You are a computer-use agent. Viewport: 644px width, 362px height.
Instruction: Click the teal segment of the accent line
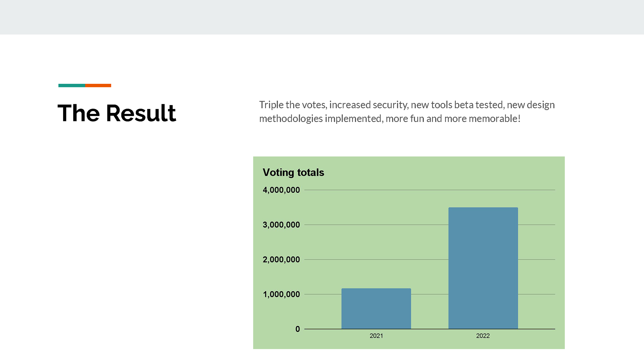[x=72, y=85]
